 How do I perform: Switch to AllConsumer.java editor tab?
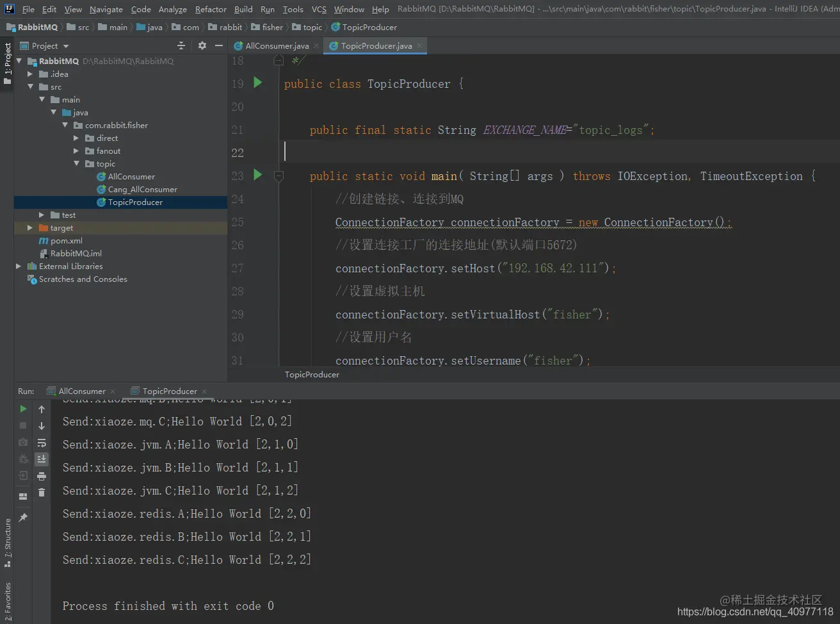click(277, 46)
